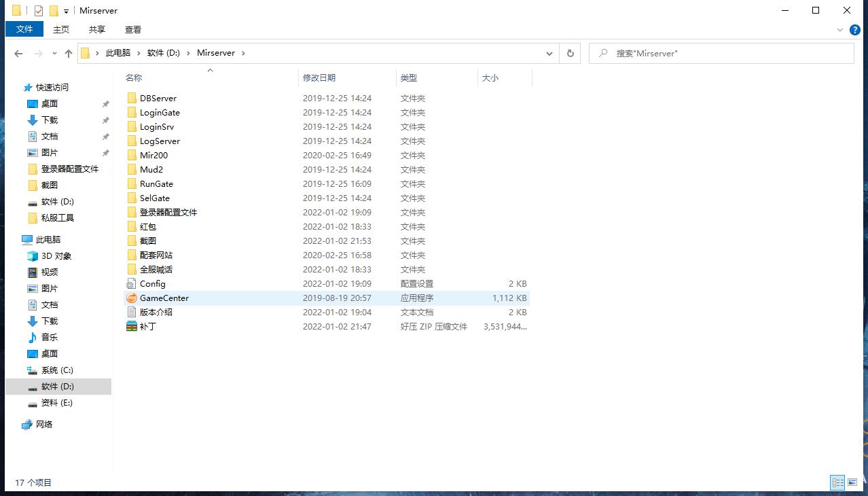Click 此电脑 in address breadcrumb

(x=118, y=53)
